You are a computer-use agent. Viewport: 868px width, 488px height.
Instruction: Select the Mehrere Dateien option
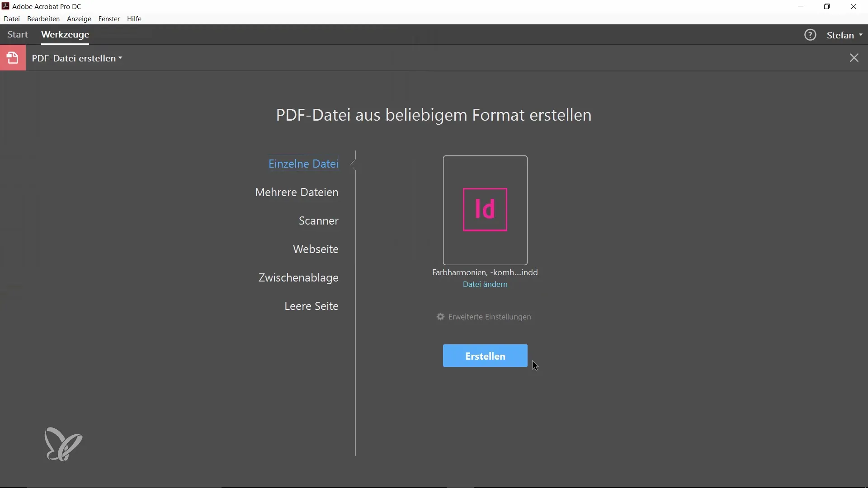(x=297, y=192)
